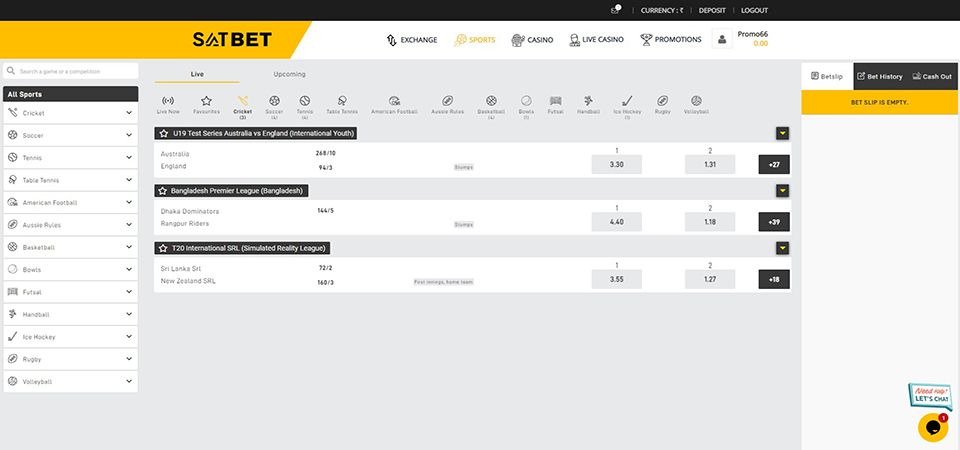The height and width of the screenshot is (450, 960).
Task: Go to the Live Casino section
Action: pos(596,40)
